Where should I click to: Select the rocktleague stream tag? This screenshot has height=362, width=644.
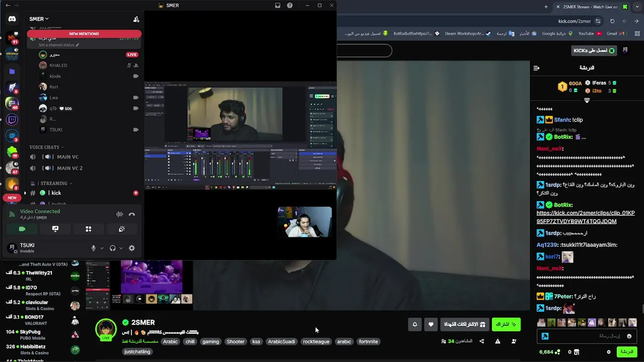pyautogui.click(x=316, y=341)
